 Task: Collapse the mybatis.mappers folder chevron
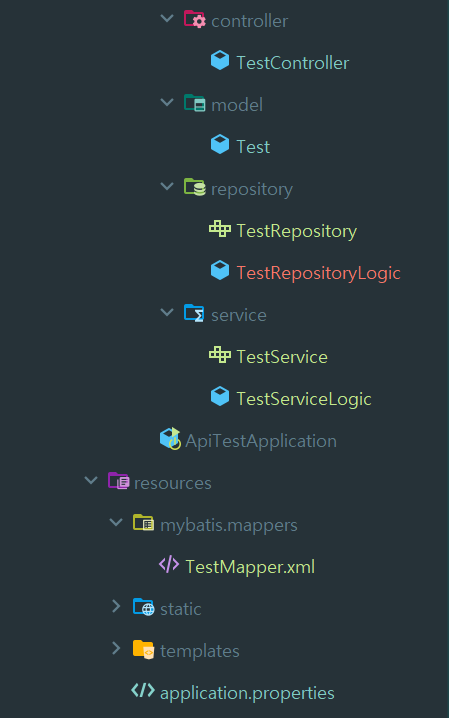point(116,522)
